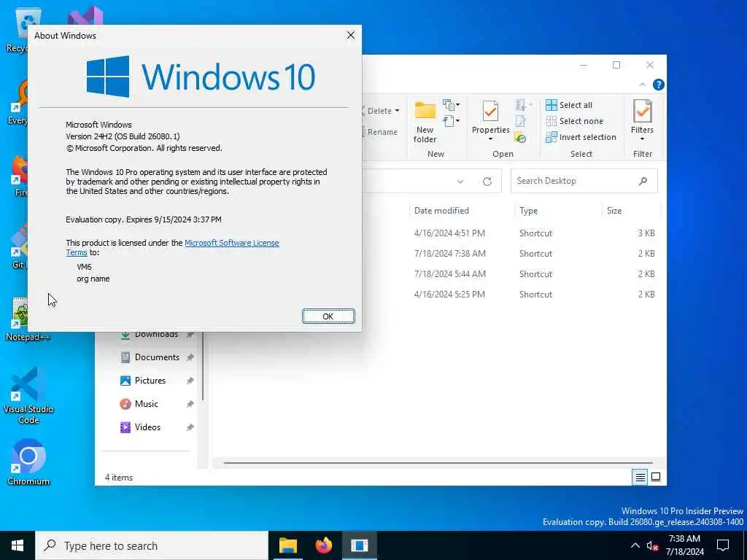Click the Edit icon in the Open group
747x560 pixels.
pos(521,122)
